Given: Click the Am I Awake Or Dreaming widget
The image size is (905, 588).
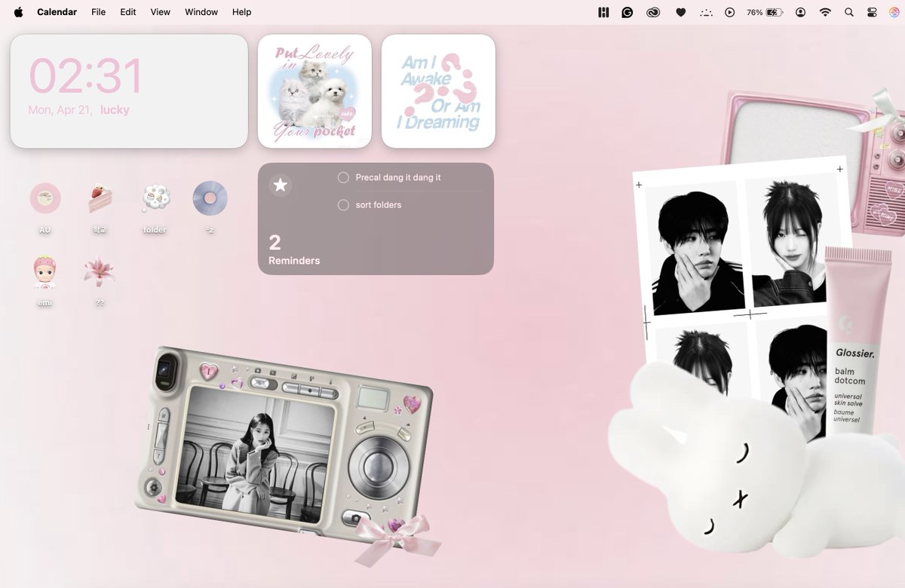Looking at the screenshot, I should click(438, 91).
